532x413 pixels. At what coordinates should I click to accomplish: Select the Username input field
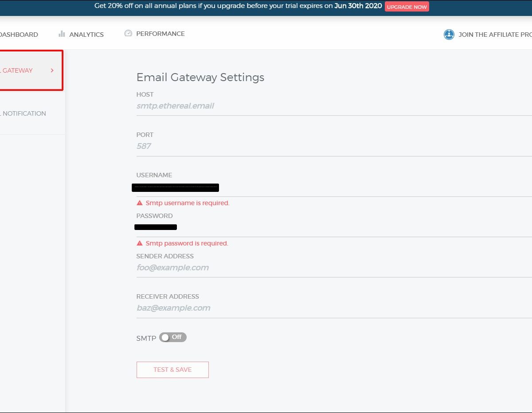(x=332, y=188)
